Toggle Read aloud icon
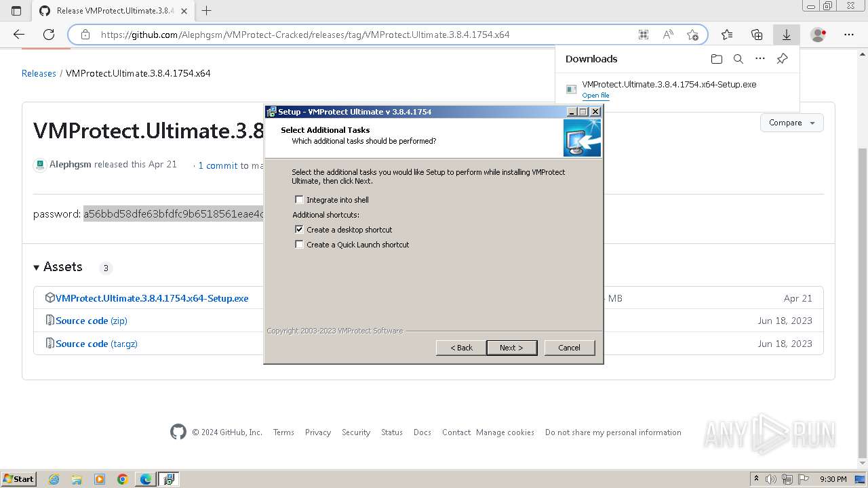Viewport: 868px width, 488px height. pos(668,35)
